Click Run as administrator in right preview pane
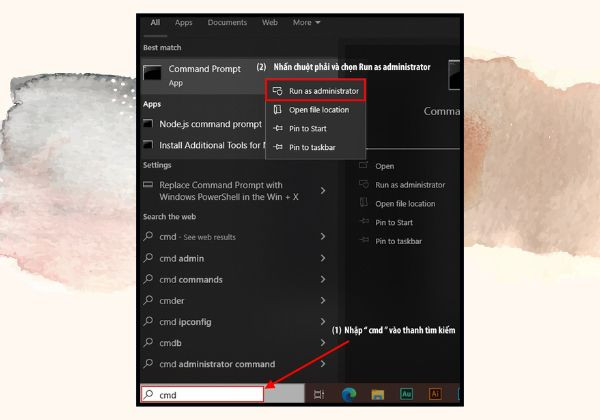 point(410,185)
